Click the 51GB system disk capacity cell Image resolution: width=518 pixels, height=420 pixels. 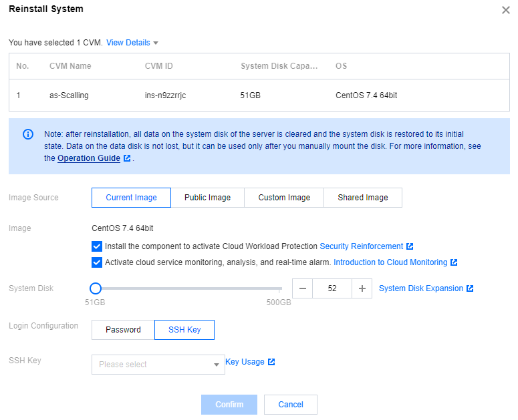(x=250, y=95)
